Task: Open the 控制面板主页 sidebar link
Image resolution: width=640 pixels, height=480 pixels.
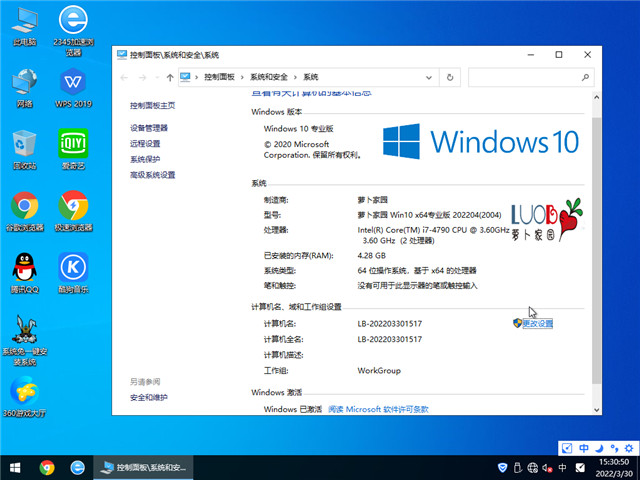Action: pos(153,105)
